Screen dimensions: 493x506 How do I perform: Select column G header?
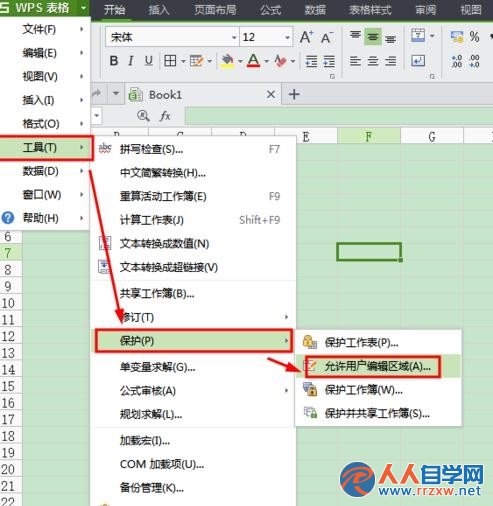pos(432,136)
